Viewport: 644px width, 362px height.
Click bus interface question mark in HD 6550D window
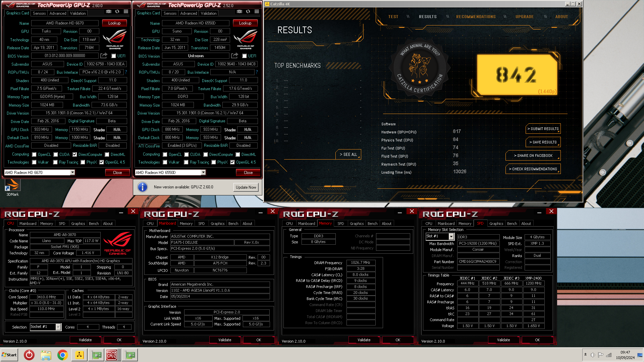click(257, 72)
